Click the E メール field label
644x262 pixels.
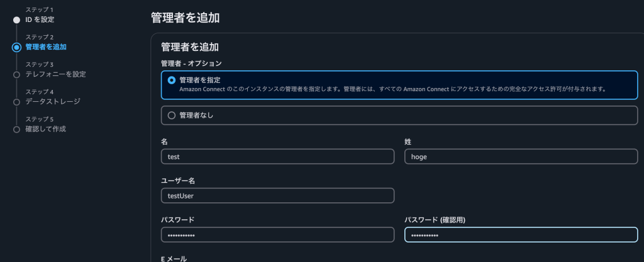pos(174,258)
